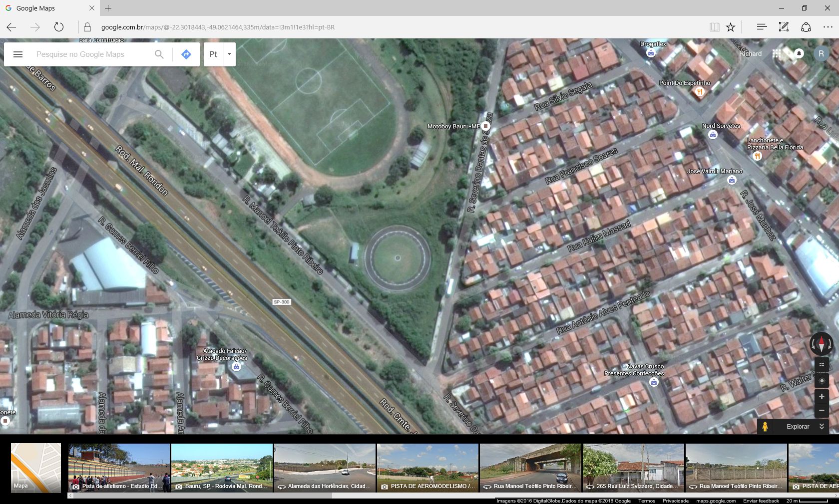Screen dimensions: 839x504
Task: Go forward in browser
Action: (35, 27)
